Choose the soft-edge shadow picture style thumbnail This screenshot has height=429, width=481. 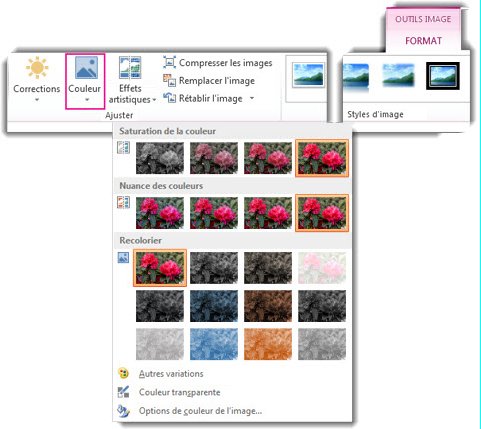point(398,76)
